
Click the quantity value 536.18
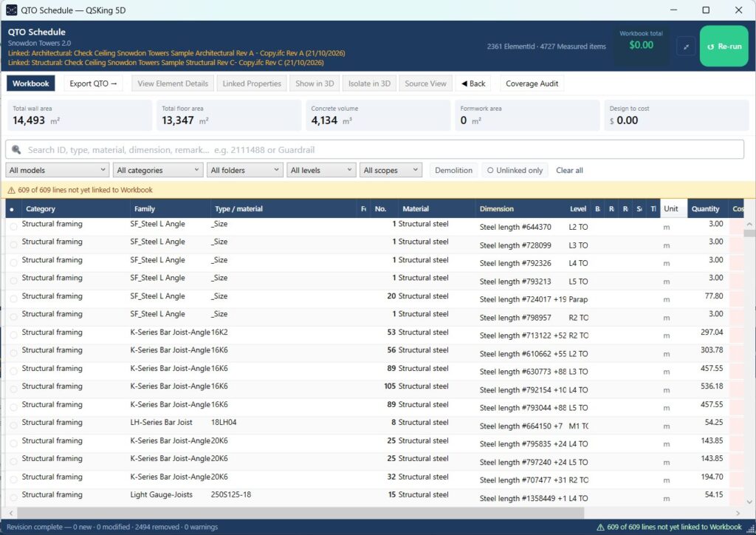(712, 386)
